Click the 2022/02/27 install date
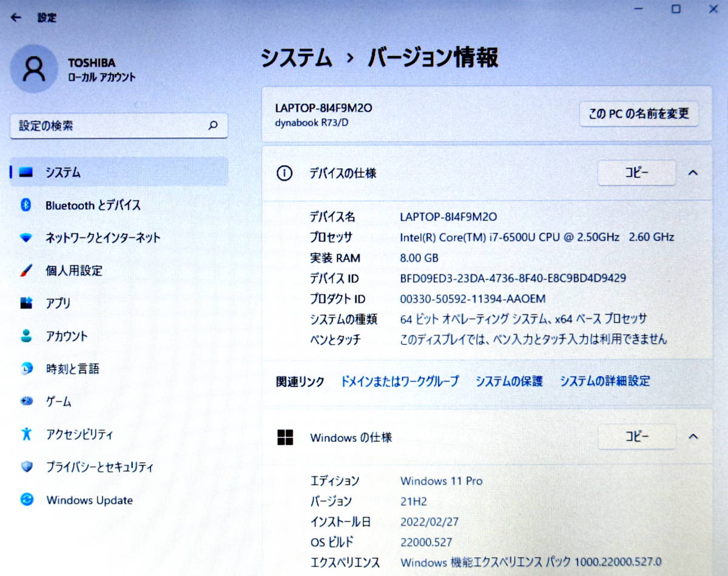Image resolution: width=728 pixels, height=576 pixels. tap(428, 522)
